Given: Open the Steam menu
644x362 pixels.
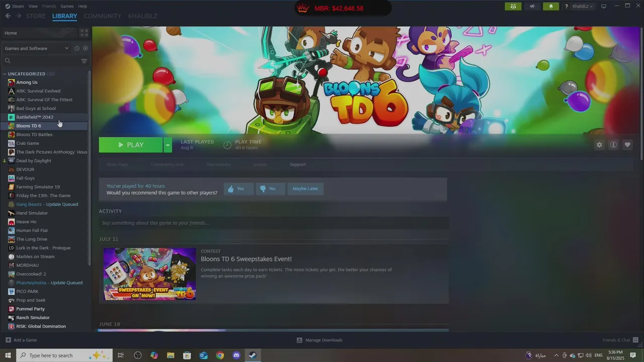Looking at the screenshot, I should [x=18, y=6].
